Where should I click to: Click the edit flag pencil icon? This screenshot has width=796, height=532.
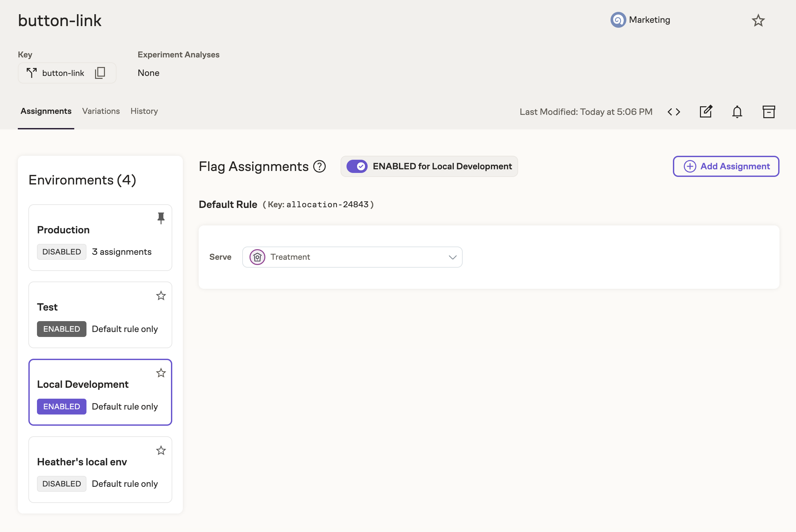[x=706, y=112]
